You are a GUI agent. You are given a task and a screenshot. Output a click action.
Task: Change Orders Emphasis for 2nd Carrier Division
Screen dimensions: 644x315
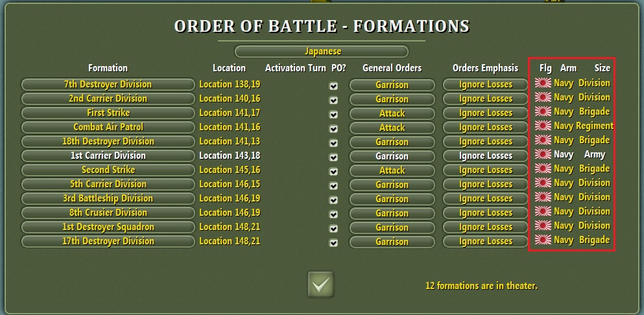click(486, 99)
